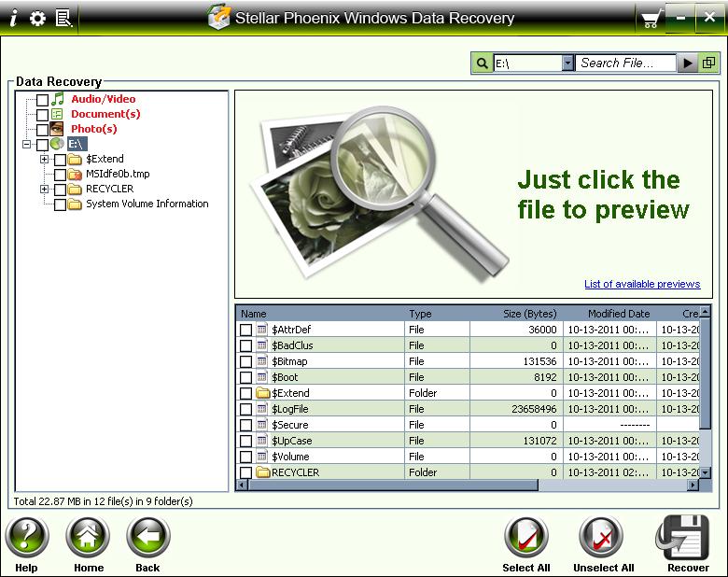Expand the $Extend folder tree node
728x577 pixels.
[44, 160]
